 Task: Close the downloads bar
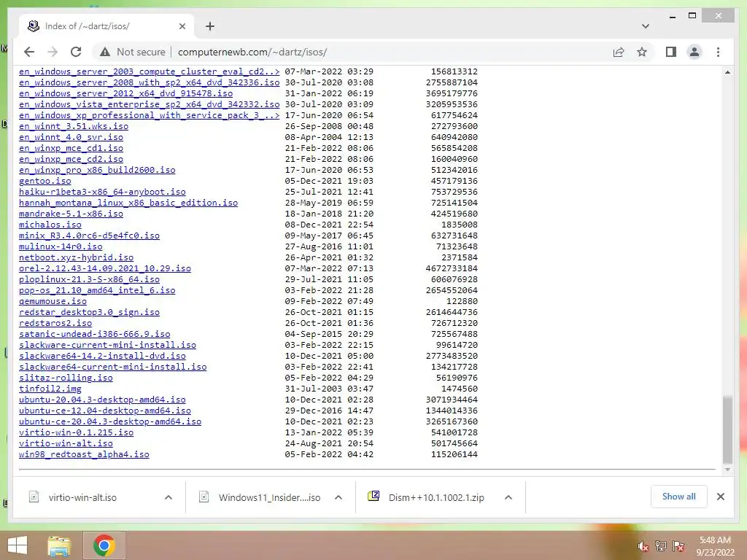click(x=720, y=497)
